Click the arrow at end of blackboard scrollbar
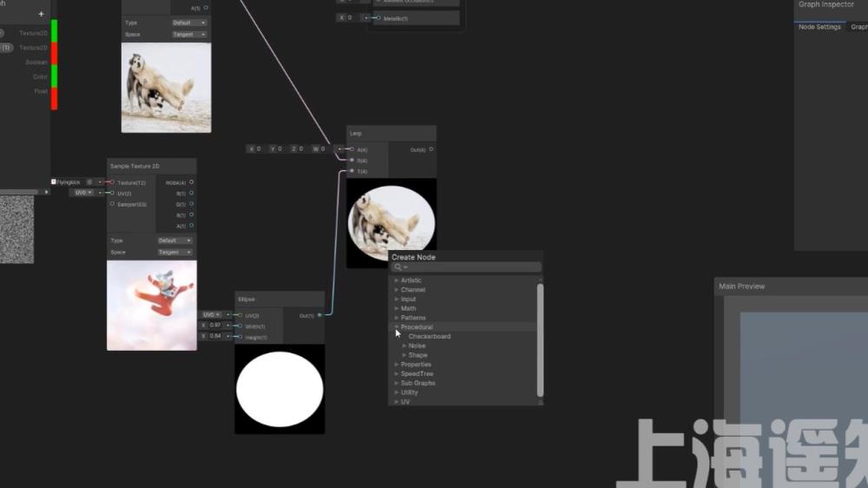868x488 pixels. [x=47, y=192]
